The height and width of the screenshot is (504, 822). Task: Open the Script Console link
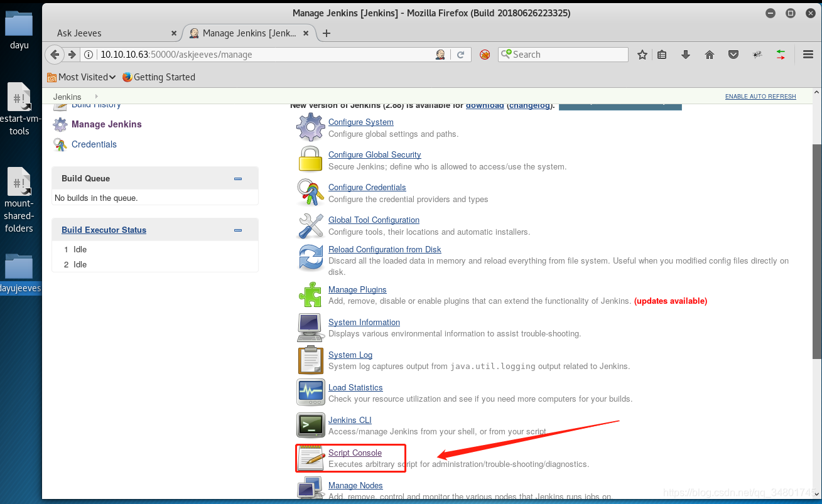355,453
